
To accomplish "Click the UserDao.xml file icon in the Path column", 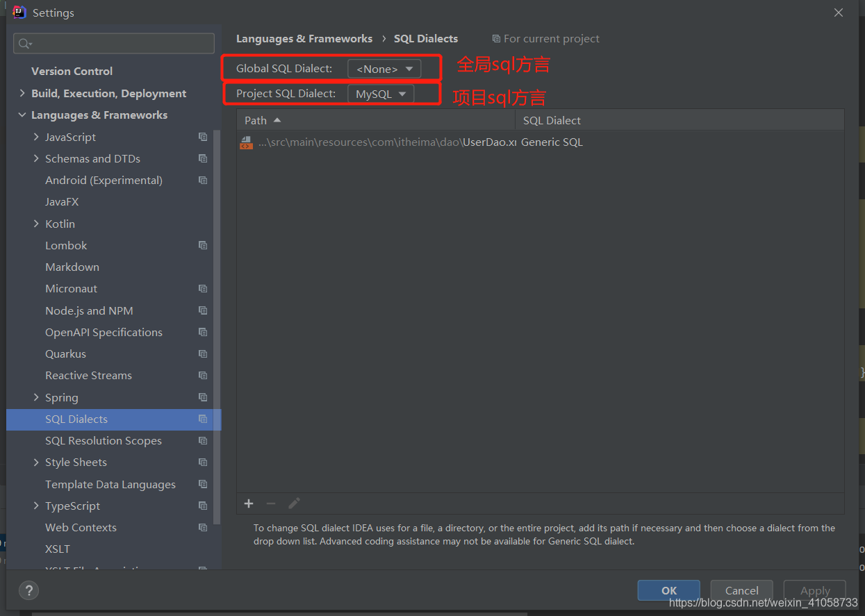I will click(246, 142).
